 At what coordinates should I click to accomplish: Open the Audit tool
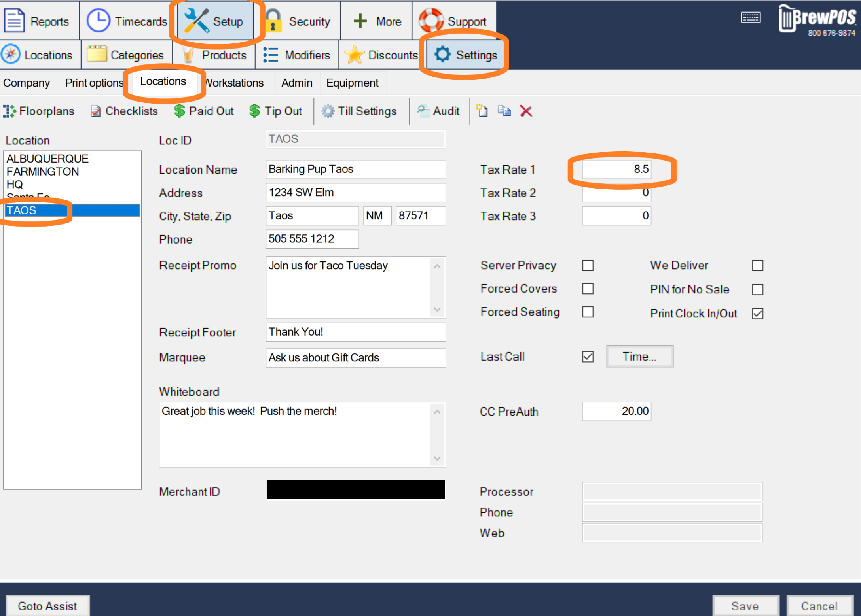tap(438, 111)
